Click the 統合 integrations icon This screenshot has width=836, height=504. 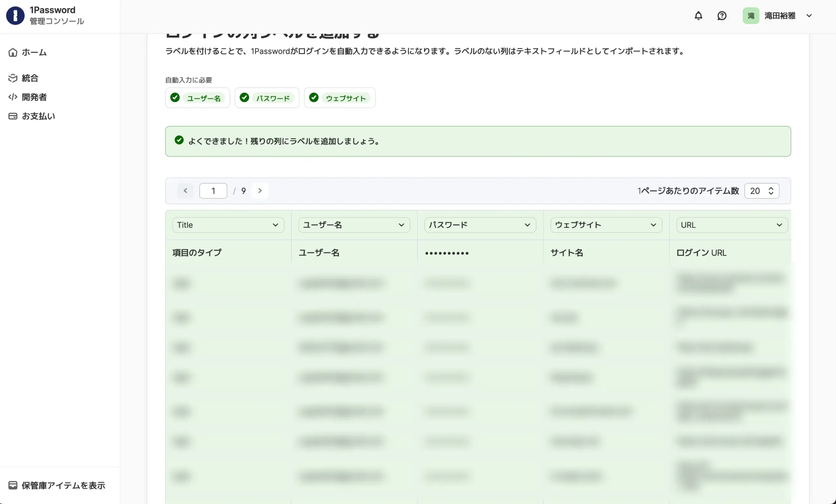pos(13,78)
